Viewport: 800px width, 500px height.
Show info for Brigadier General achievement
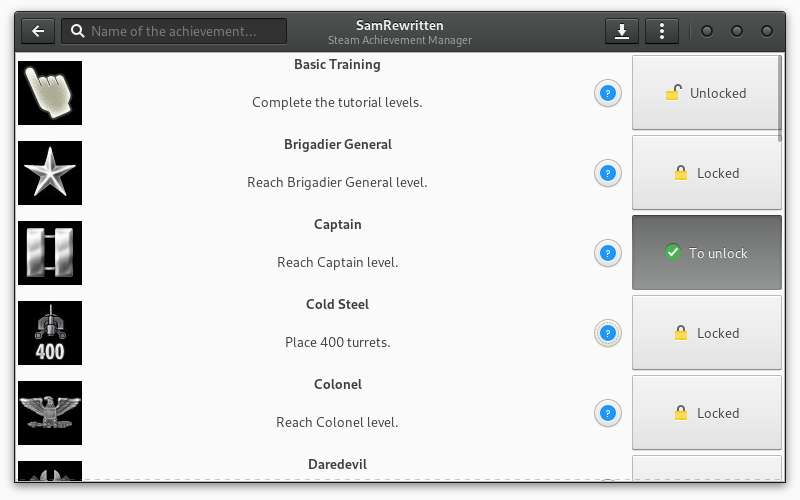tap(608, 173)
